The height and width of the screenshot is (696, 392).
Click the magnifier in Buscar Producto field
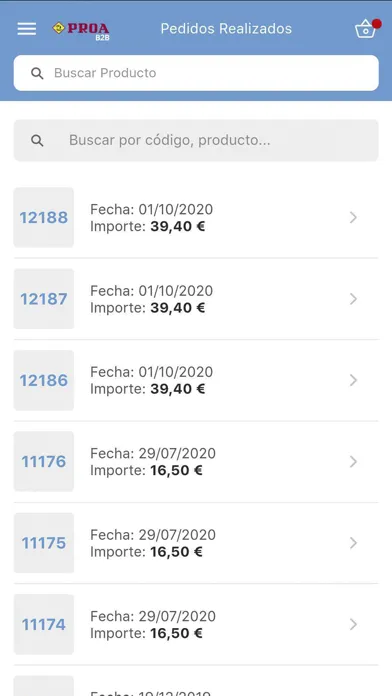pyautogui.click(x=37, y=73)
